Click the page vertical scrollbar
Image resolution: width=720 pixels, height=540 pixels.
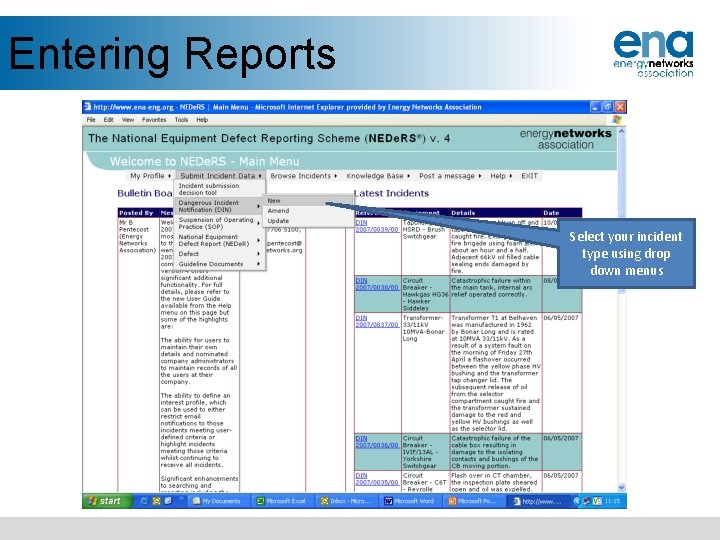tap(621, 309)
